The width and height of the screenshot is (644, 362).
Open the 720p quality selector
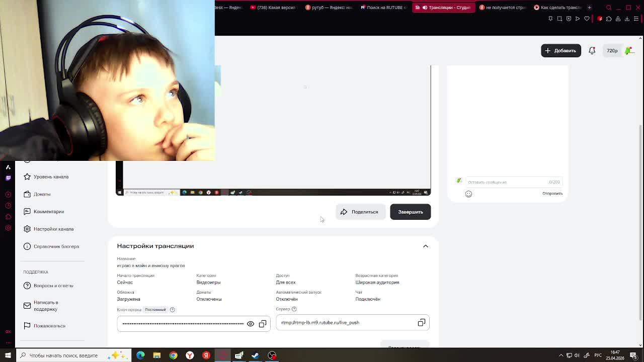point(612,50)
